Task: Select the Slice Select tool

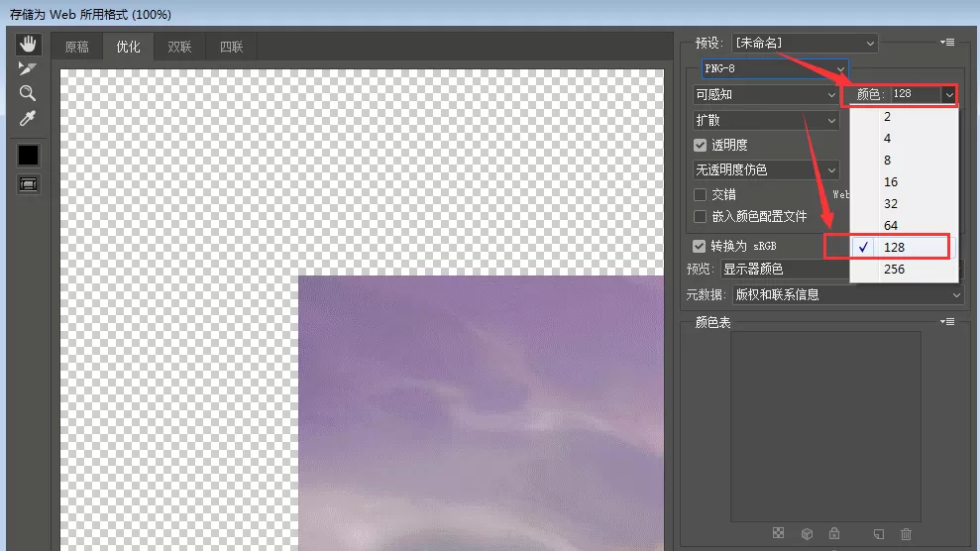Action: pyautogui.click(x=28, y=68)
